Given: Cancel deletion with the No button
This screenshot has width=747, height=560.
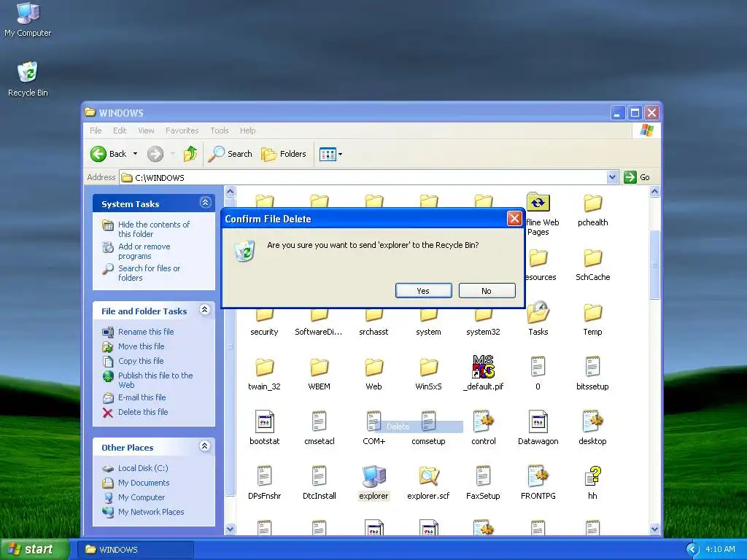Looking at the screenshot, I should click(x=487, y=290).
